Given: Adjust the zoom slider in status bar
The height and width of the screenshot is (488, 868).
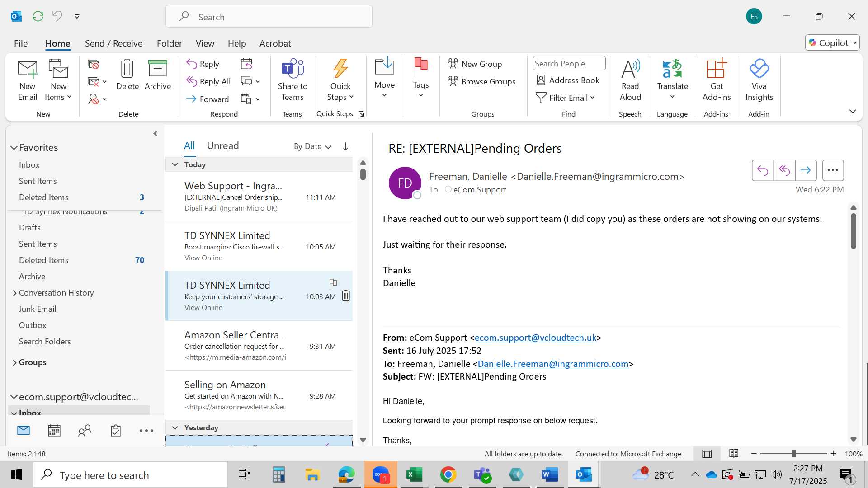Looking at the screenshot, I should (793, 454).
